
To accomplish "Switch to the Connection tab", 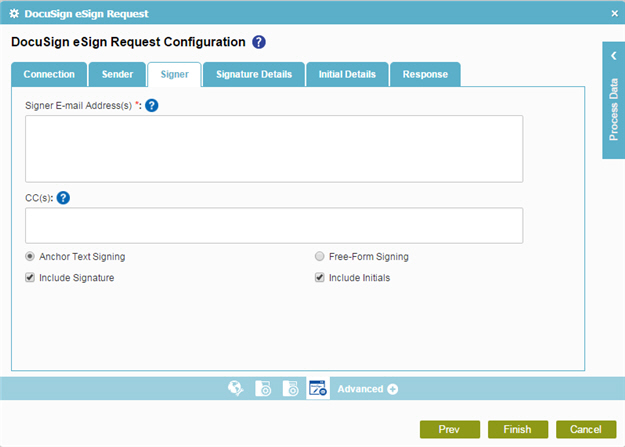I will click(49, 74).
